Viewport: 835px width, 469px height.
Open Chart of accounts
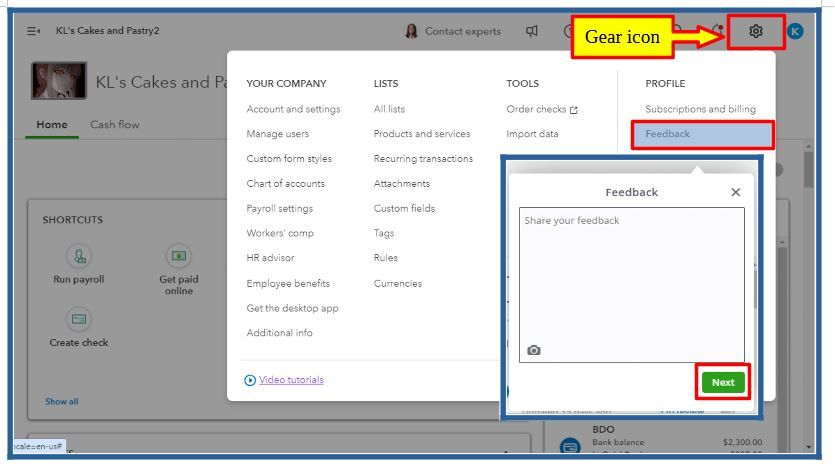(285, 184)
